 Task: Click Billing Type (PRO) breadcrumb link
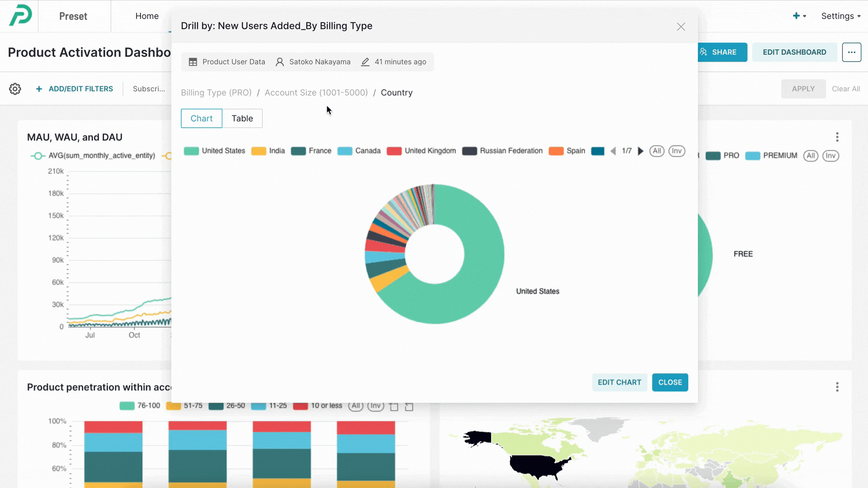pyautogui.click(x=216, y=93)
